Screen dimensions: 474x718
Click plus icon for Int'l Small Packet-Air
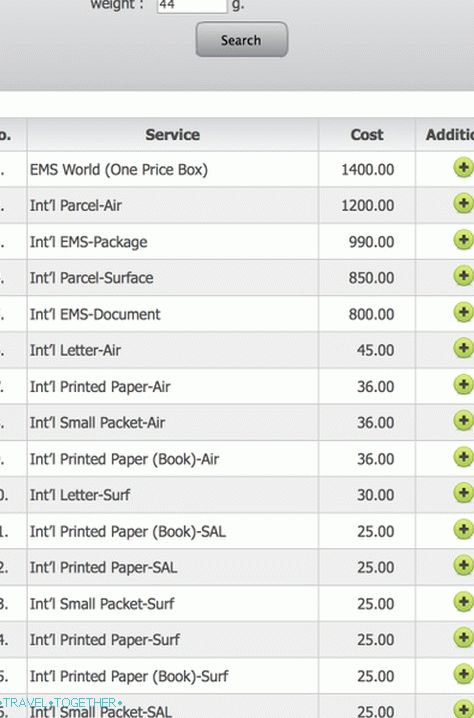pyautogui.click(x=463, y=421)
